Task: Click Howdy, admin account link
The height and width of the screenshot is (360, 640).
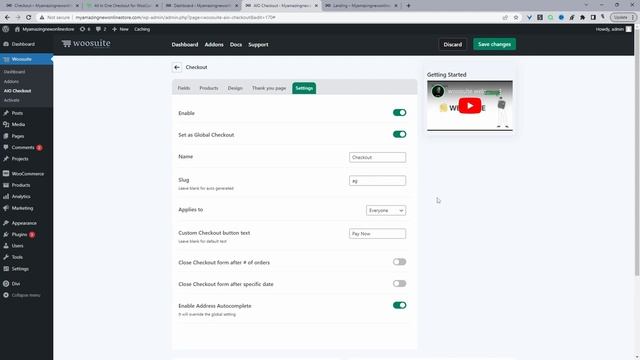Action: [613, 29]
